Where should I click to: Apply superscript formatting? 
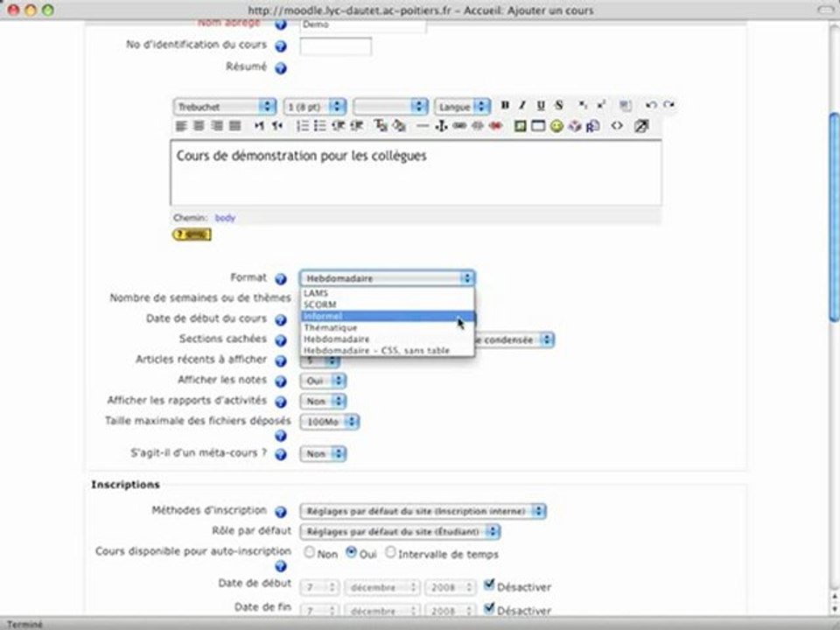click(601, 105)
